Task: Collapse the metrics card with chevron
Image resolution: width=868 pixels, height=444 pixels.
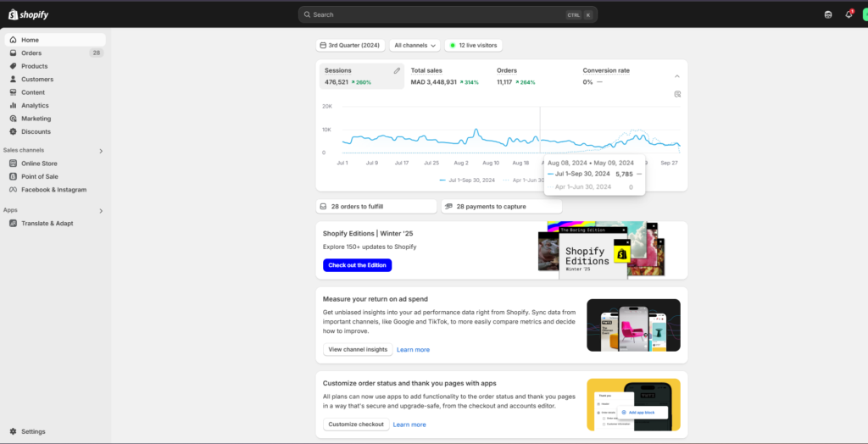Action: pyautogui.click(x=677, y=76)
